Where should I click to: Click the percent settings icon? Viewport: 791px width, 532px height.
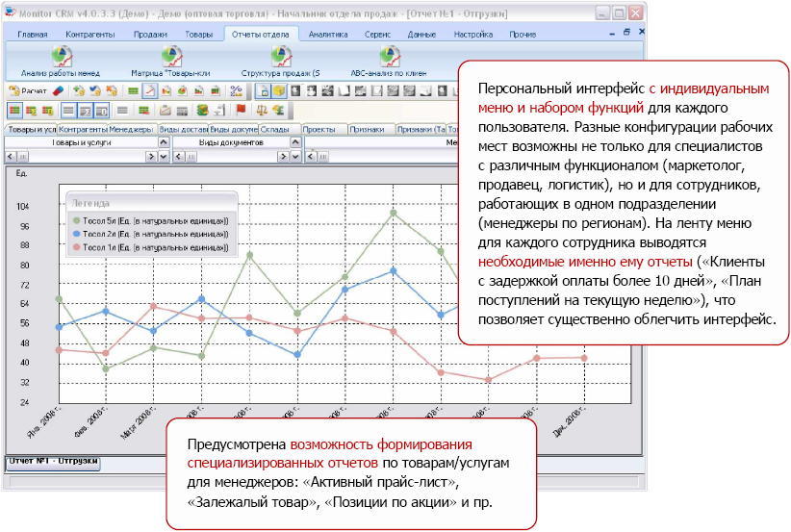[236, 90]
